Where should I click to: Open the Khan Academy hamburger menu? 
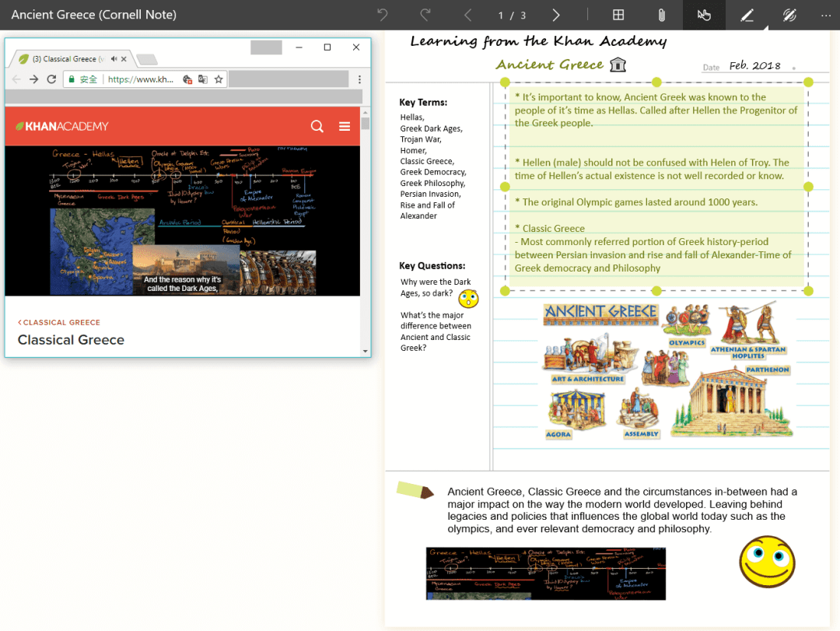pyautogui.click(x=345, y=126)
